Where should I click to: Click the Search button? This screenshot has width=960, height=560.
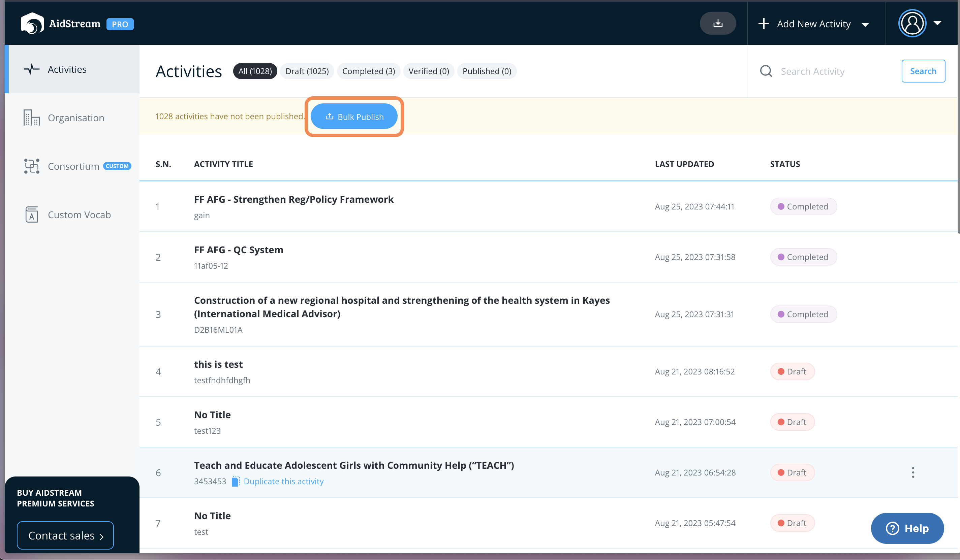(923, 71)
